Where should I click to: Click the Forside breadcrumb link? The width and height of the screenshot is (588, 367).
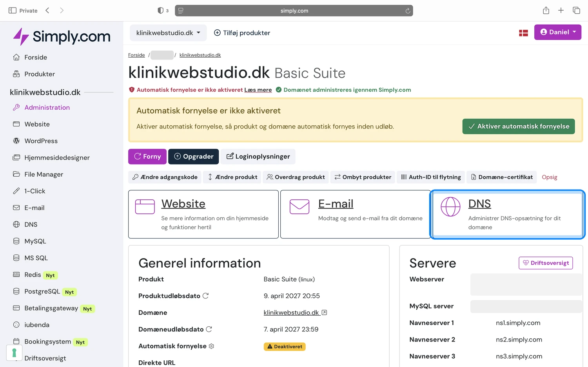[136, 55]
